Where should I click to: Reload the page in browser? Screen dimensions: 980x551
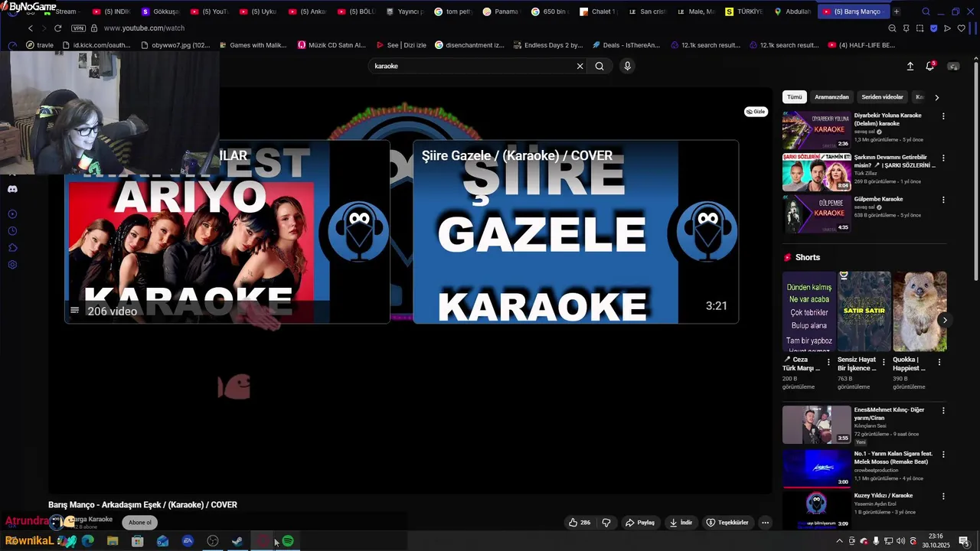[x=57, y=28]
